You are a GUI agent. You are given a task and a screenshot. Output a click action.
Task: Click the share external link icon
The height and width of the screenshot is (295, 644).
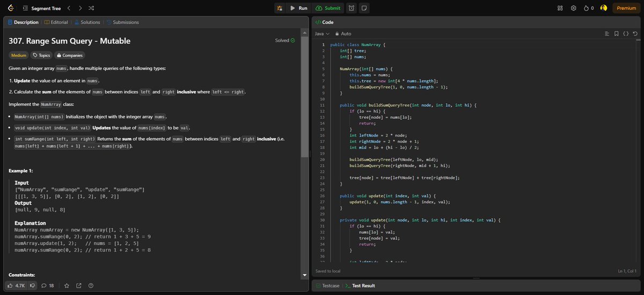[x=79, y=285]
